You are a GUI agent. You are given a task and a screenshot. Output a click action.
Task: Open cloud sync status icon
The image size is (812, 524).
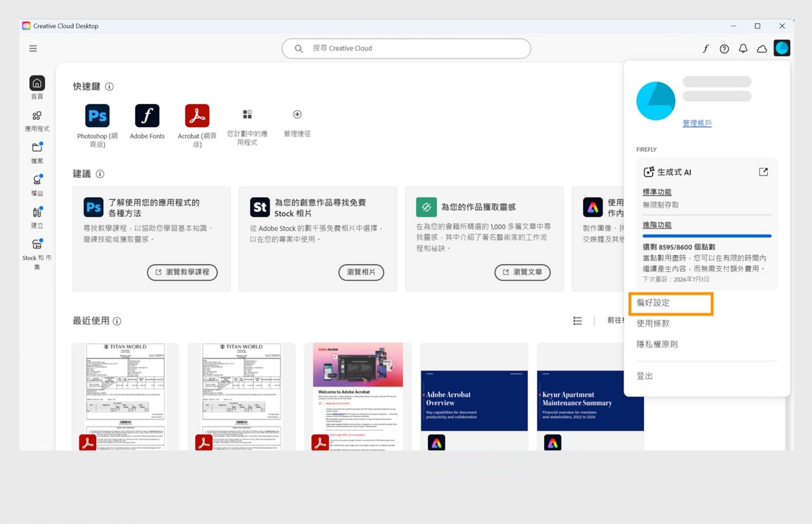point(762,49)
